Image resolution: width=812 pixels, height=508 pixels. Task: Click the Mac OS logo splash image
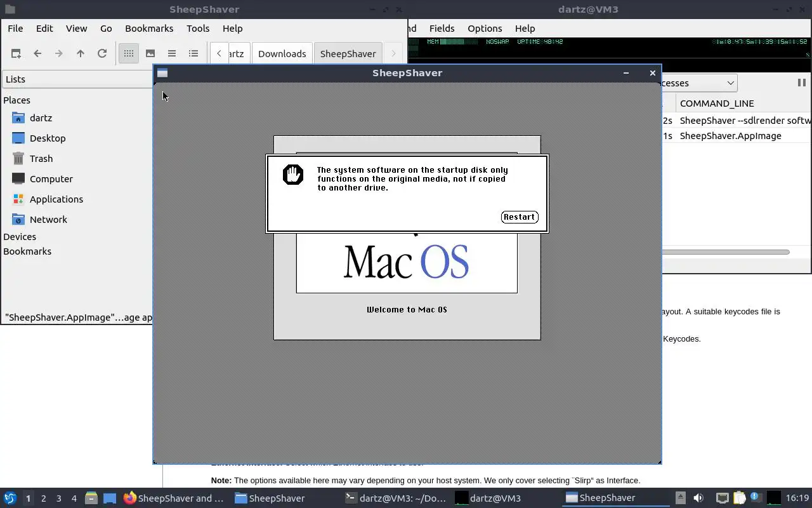(x=407, y=262)
